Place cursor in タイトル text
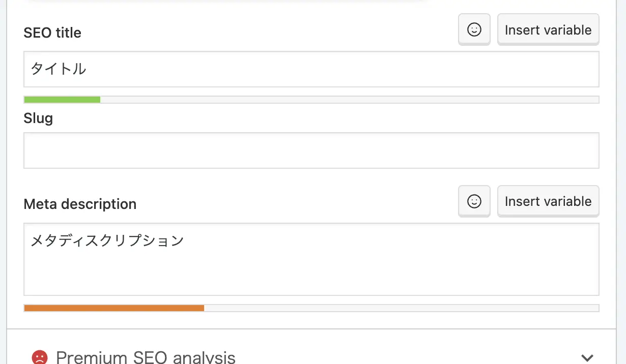 click(59, 69)
